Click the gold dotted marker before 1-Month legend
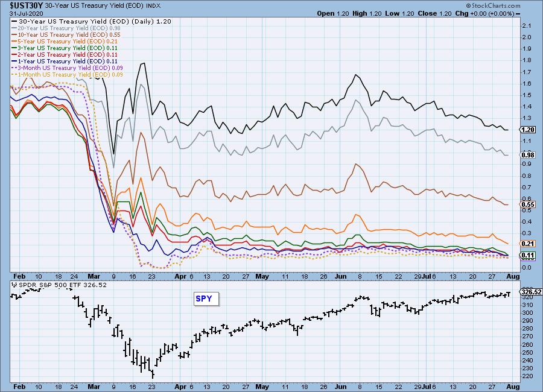Viewport: 543px width, 392px height. [x=14, y=74]
